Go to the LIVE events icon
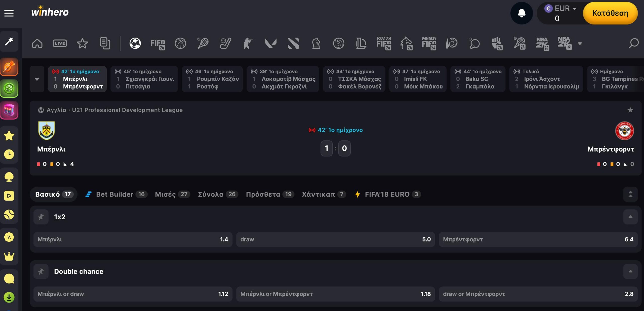 60,43
